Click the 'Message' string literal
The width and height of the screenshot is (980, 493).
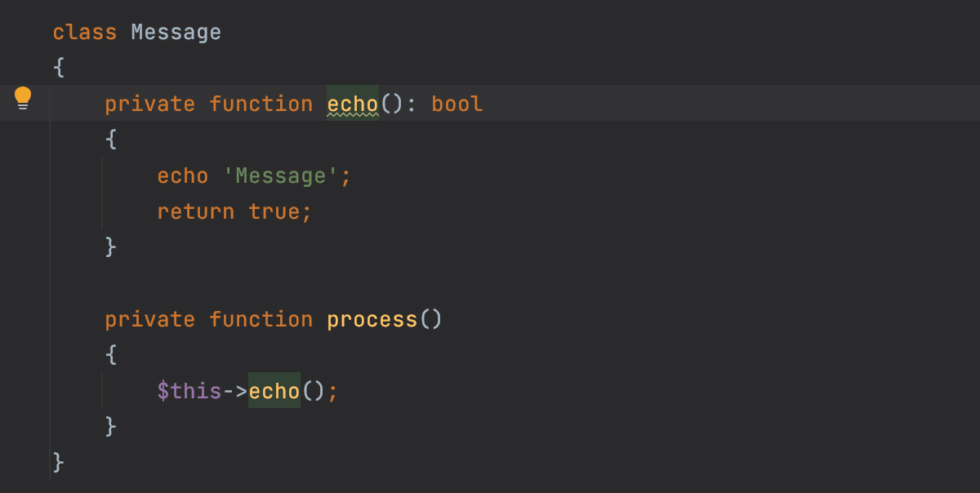[281, 176]
